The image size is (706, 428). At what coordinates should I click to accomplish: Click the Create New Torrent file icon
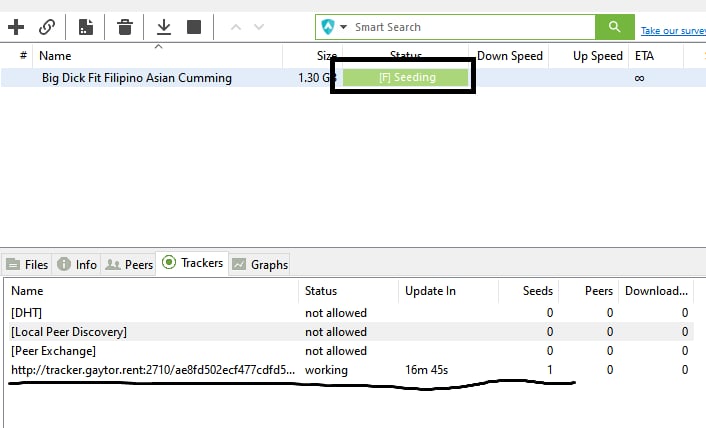86,27
